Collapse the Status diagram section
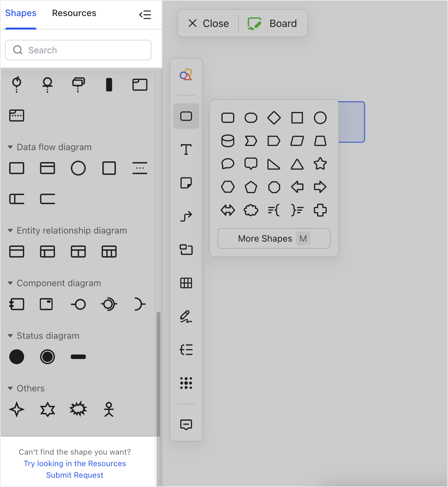 [10, 336]
